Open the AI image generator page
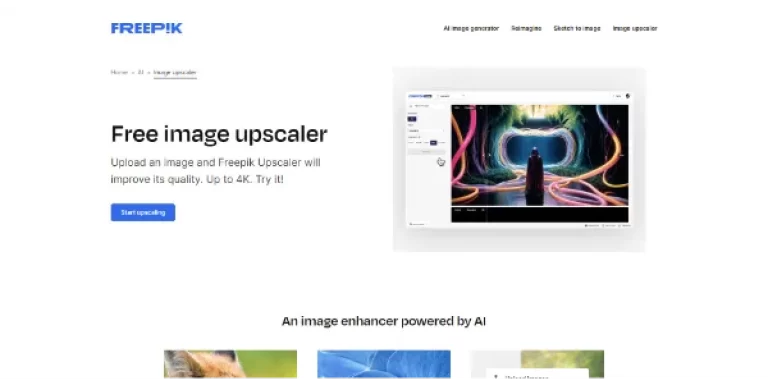Viewport: 768px width, 385px height. click(471, 28)
